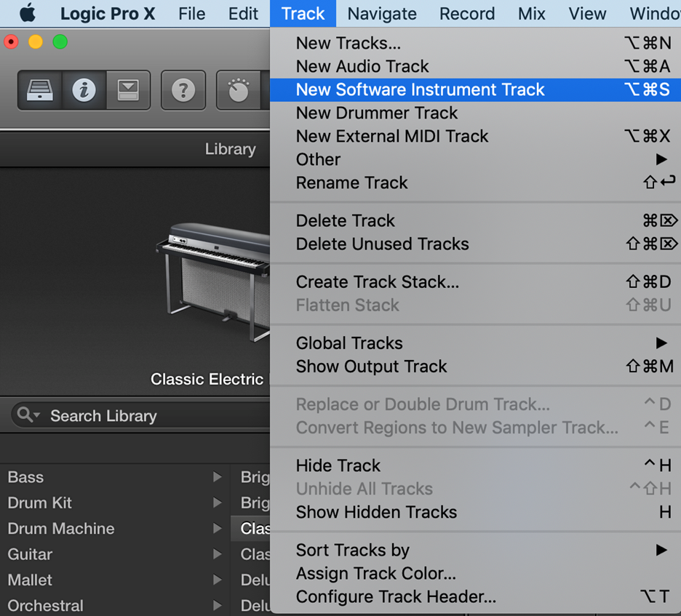Choose New Tracks... menu item
The width and height of the screenshot is (681, 616).
coord(476,43)
